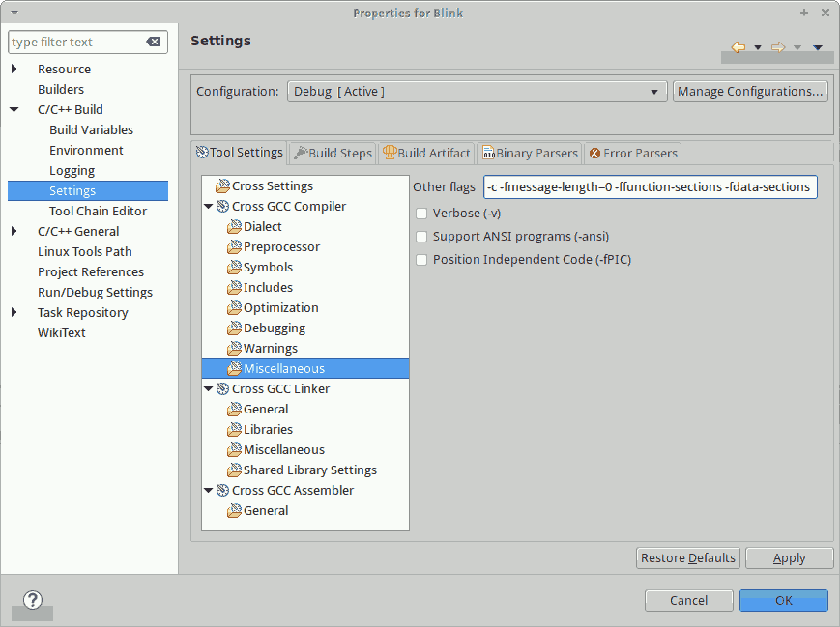Click into the Other flags input field
This screenshot has height=627, width=840.
tap(650, 187)
